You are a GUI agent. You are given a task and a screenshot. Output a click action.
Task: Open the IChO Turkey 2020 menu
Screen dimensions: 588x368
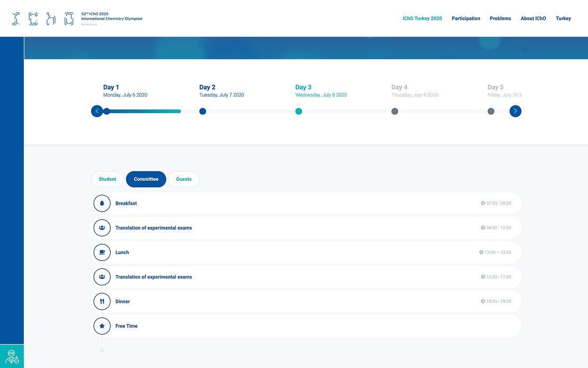tap(422, 19)
